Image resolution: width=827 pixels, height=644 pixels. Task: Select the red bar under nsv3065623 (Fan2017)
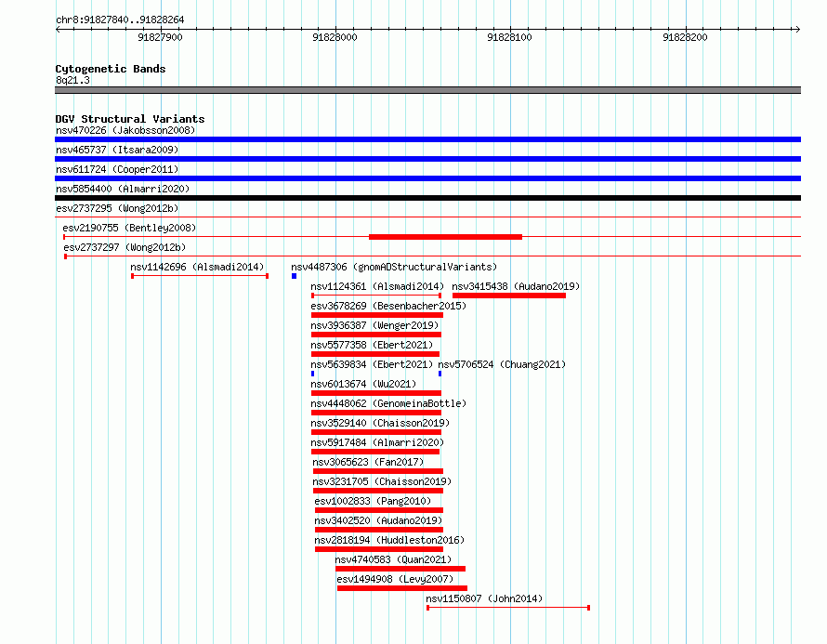[378, 471]
